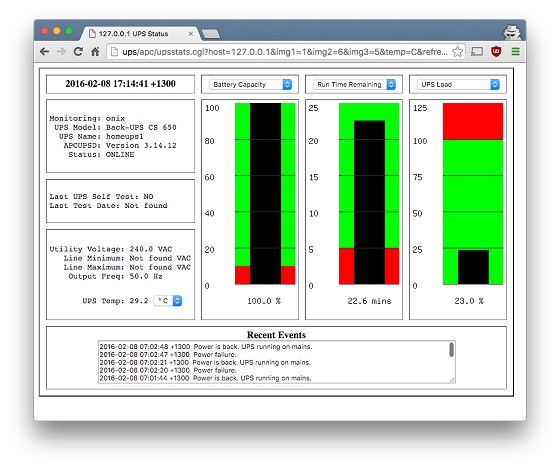Close the UPS Status tab
This screenshot has width=560, height=469.
[191, 34]
